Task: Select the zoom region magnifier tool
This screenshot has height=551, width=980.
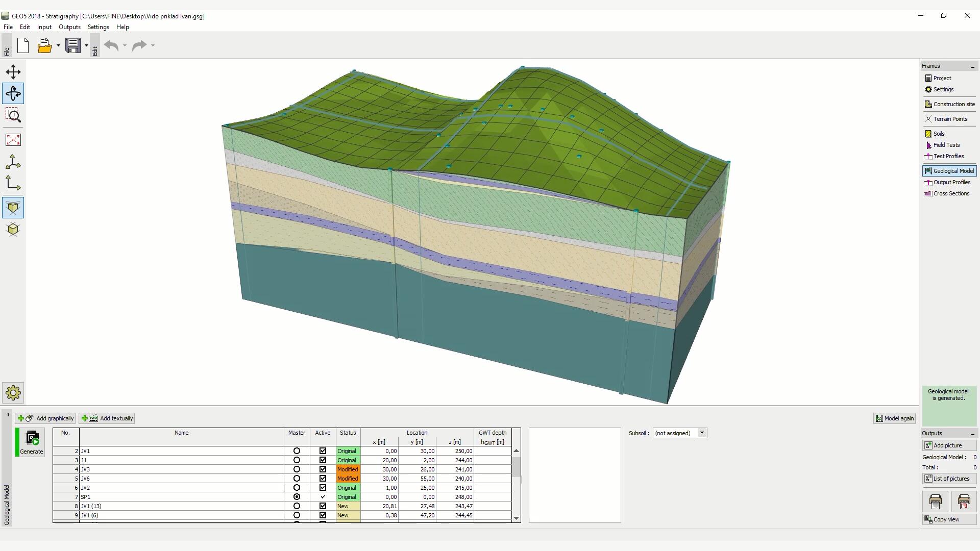Action: pyautogui.click(x=13, y=116)
